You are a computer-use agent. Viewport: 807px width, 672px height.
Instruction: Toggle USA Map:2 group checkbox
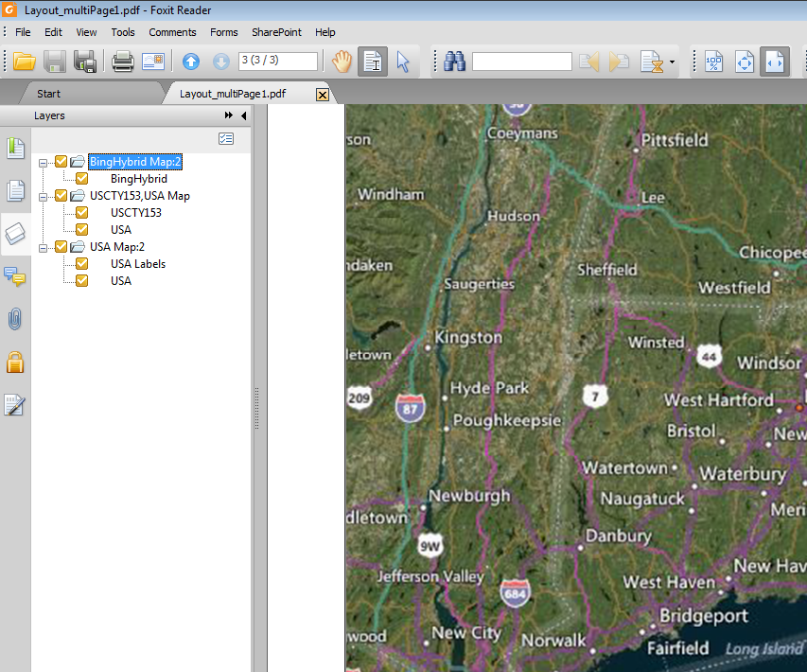[x=61, y=247]
